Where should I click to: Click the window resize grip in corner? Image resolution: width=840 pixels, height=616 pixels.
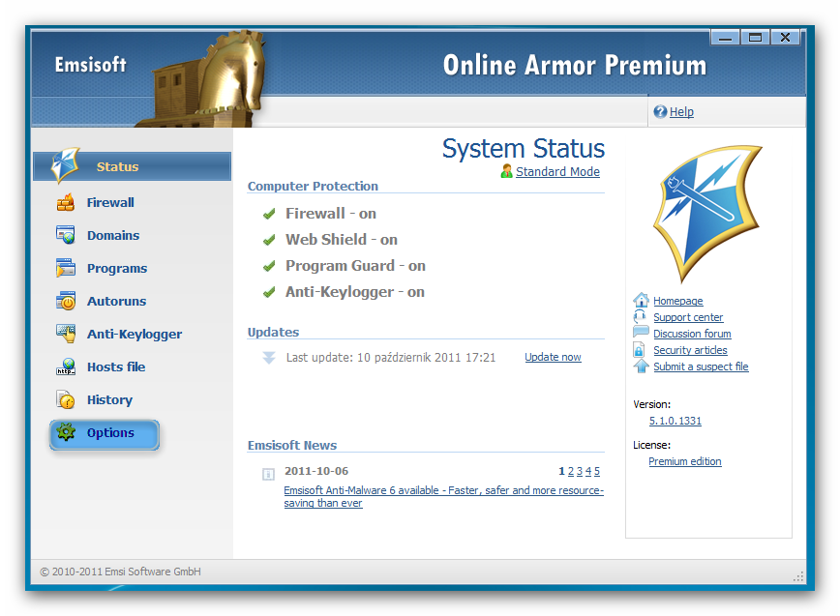798,575
